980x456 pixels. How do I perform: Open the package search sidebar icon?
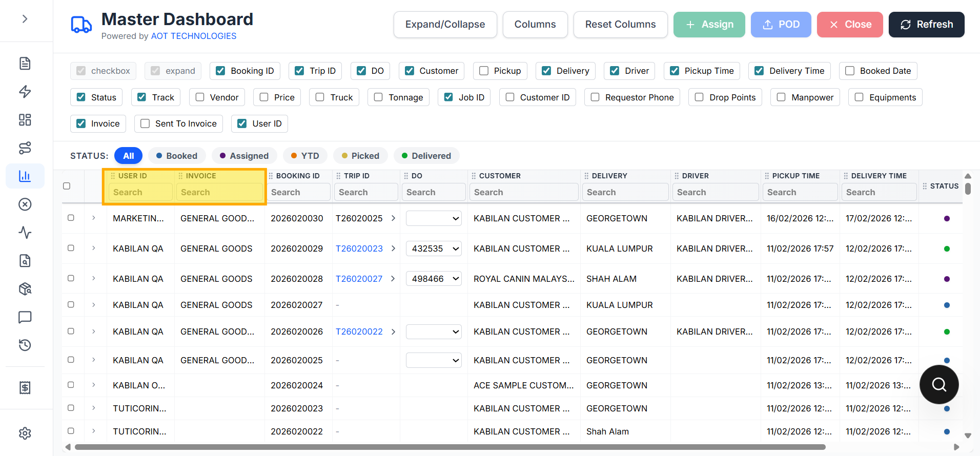click(x=25, y=289)
